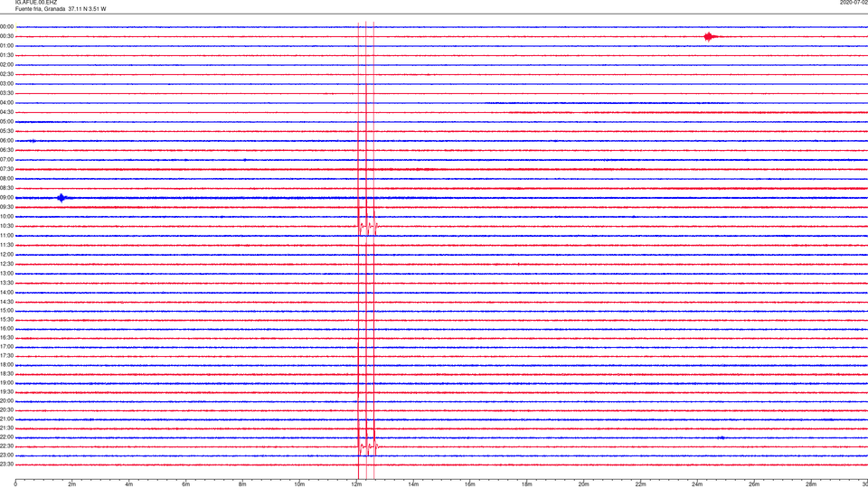Select the 09:00 trace time label

pyautogui.click(x=6, y=198)
